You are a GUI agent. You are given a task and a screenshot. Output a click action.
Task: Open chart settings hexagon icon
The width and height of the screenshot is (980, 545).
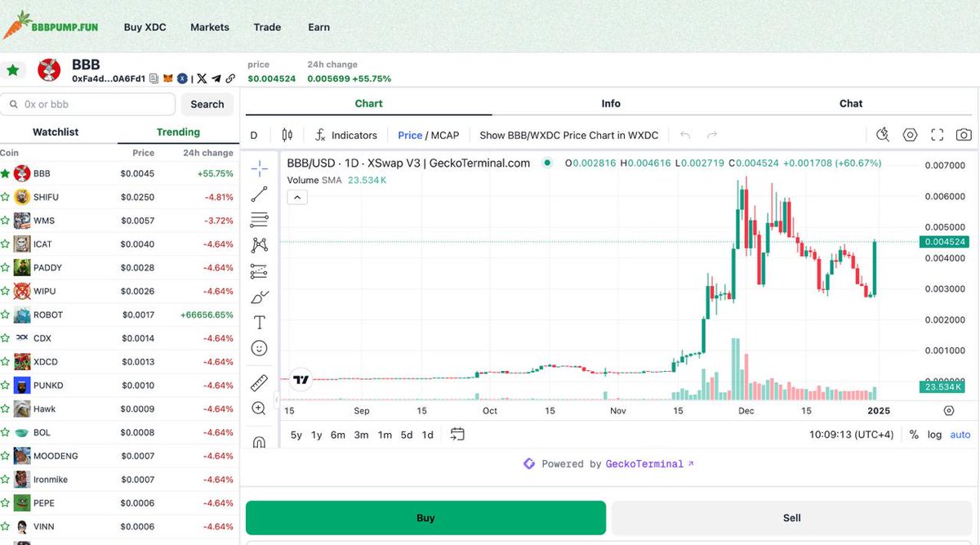(911, 135)
